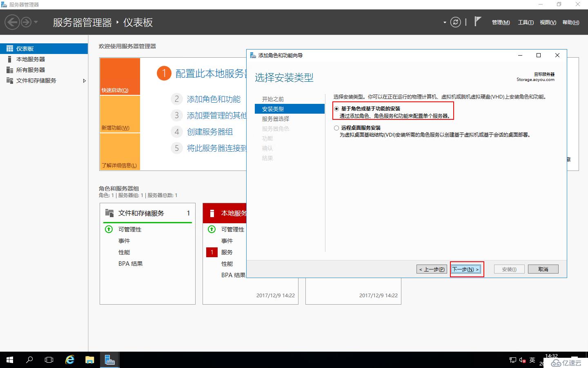Select 仪表板 in the left sidebar

(x=44, y=49)
